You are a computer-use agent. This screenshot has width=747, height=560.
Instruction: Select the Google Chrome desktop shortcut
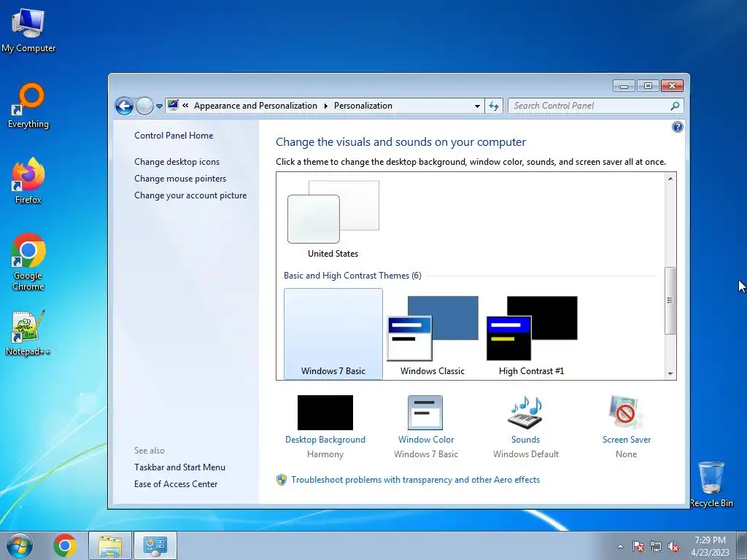pos(28,262)
